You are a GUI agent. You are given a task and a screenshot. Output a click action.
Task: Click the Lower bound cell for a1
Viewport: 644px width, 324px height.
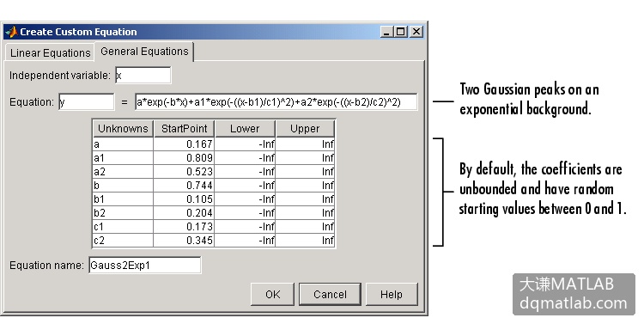click(x=245, y=158)
